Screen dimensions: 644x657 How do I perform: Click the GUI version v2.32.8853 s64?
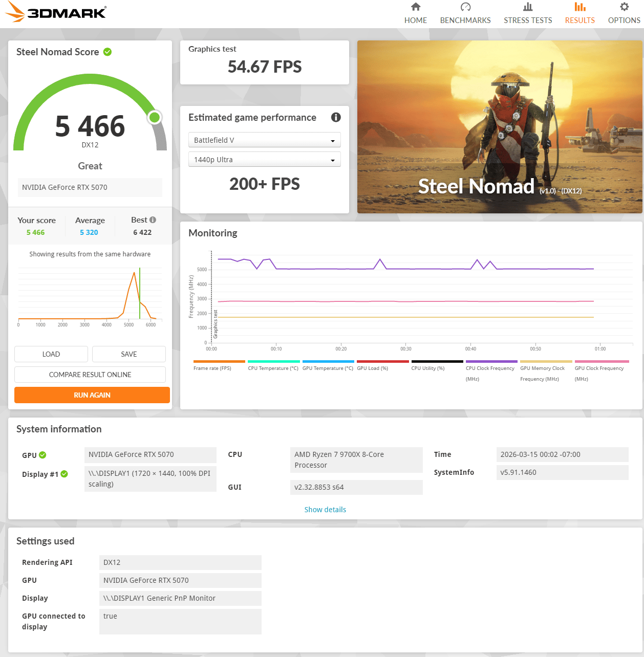click(x=356, y=487)
